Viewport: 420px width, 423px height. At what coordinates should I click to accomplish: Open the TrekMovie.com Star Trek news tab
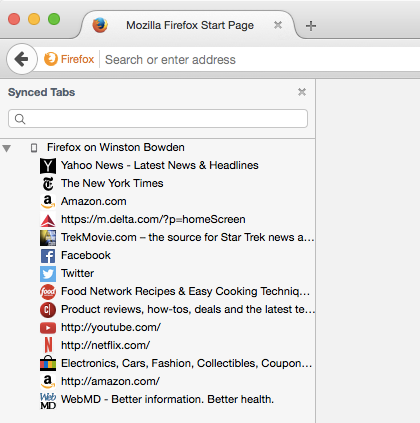[188, 237]
